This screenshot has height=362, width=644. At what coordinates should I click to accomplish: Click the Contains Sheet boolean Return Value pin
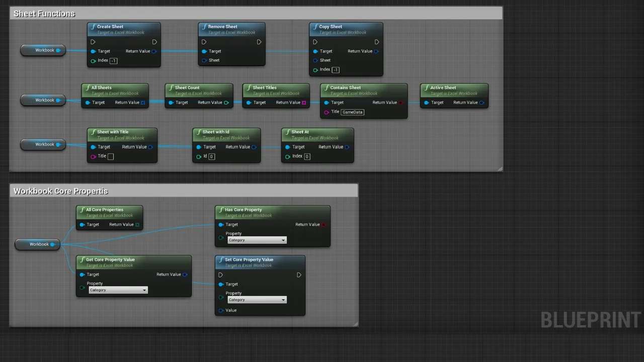pyautogui.click(x=401, y=103)
